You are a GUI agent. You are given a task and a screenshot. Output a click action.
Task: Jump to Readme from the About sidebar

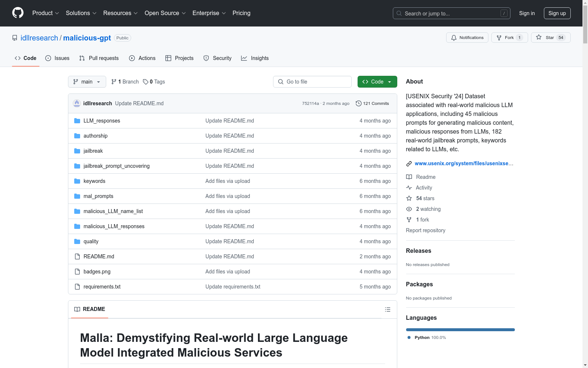421,177
